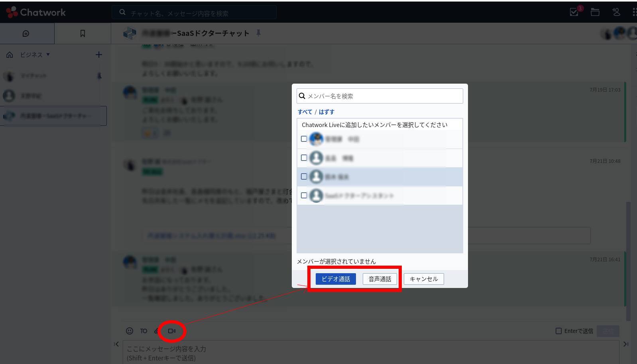637x364 pixels.
Task: Open the SaaSドクターチャット room in the sidebar
Action: click(x=53, y=116)
